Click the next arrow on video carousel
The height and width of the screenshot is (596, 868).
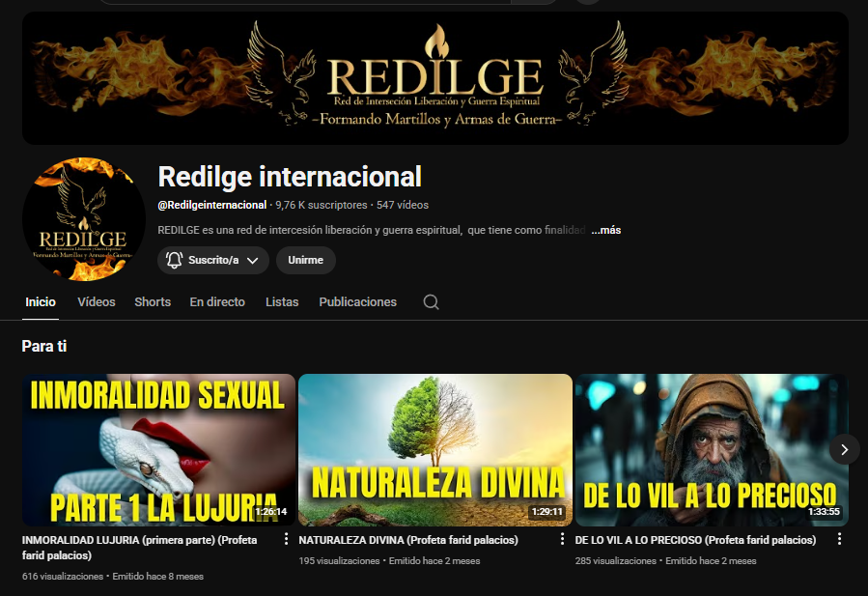coord(844,449)
